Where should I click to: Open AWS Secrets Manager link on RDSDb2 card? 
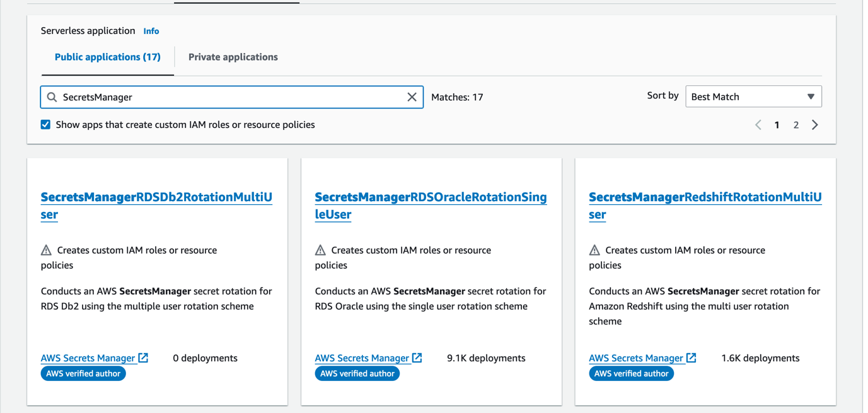[x=88, y=358]
